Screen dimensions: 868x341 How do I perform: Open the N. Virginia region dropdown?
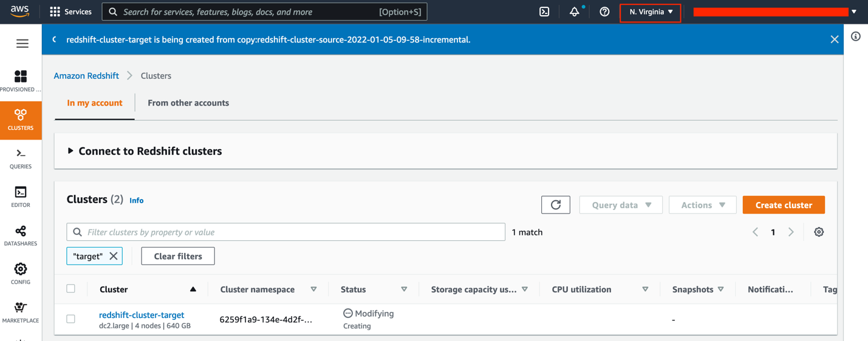pos(651,12)
